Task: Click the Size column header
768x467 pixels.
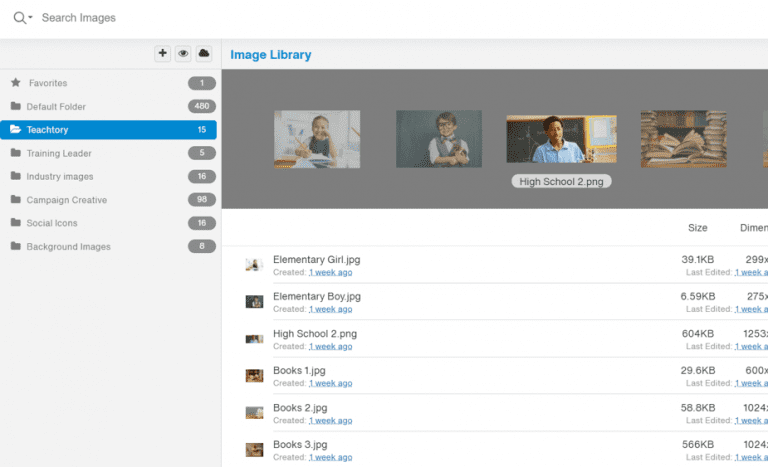Action: (x=698, y=228)
